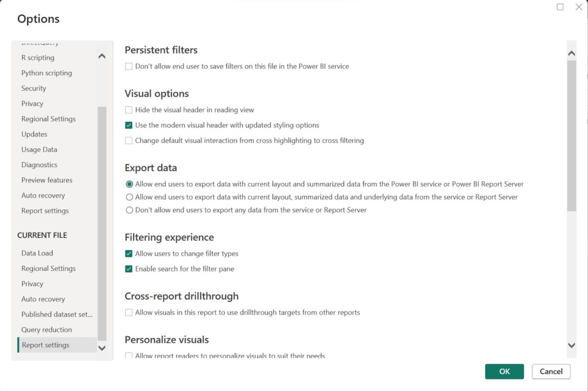588x391 pixels.
Task: Open the Query reduction settings
Action: click(46, 330)
